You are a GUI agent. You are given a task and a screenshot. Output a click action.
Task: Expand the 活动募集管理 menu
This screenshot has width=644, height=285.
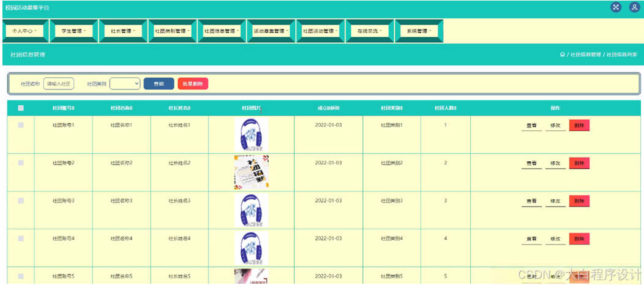pos(271,31)
